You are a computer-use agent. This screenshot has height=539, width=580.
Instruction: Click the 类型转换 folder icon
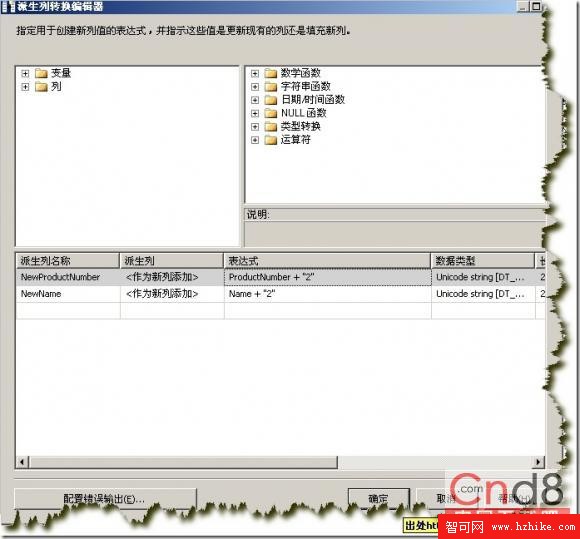coord(271,127)
